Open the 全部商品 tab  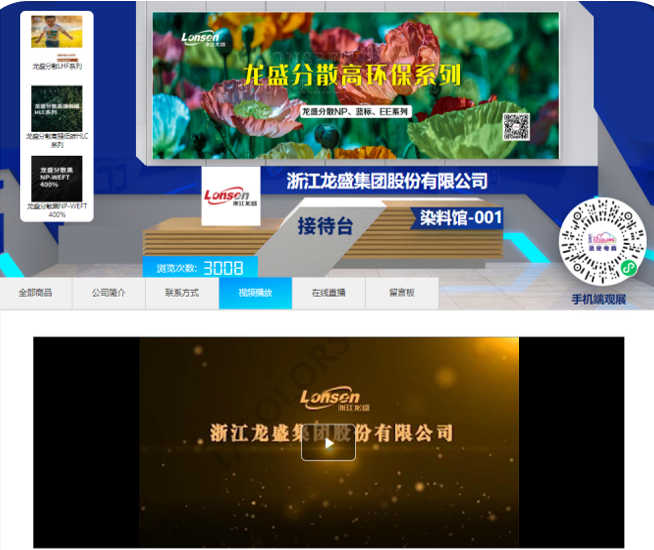tap(36, 293)
